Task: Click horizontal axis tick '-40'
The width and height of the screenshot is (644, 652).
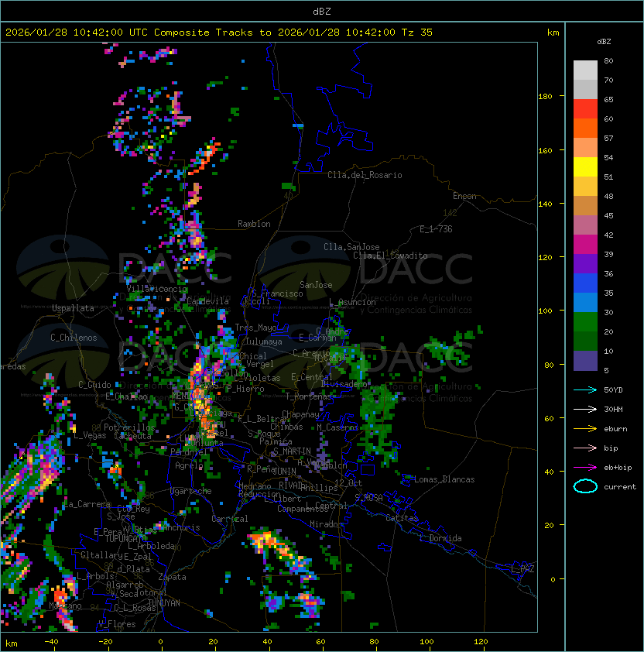Action: (x=51, y=642)
